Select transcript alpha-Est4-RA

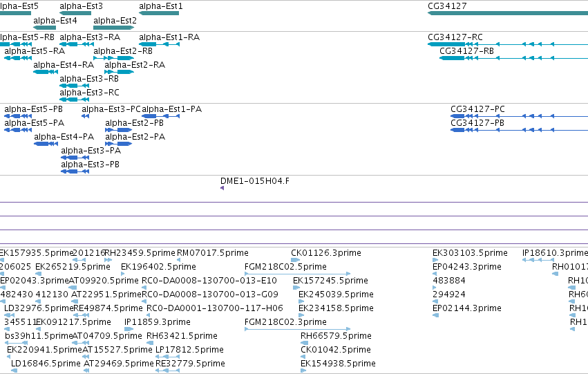(46, 72)
